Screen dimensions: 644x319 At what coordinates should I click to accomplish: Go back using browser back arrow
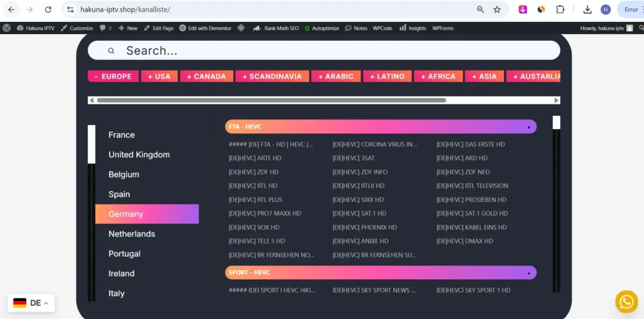pos(11,9)
